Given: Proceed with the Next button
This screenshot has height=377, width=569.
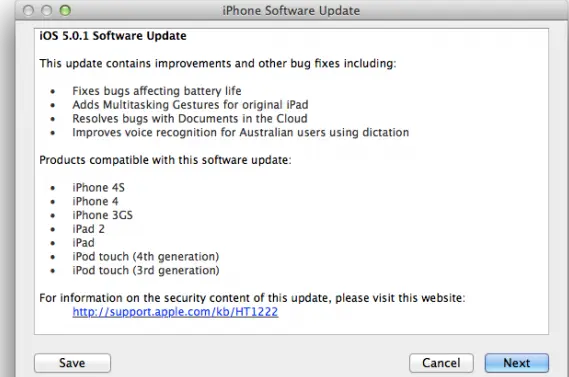Looking at the screenshot, I should [516, 363].
